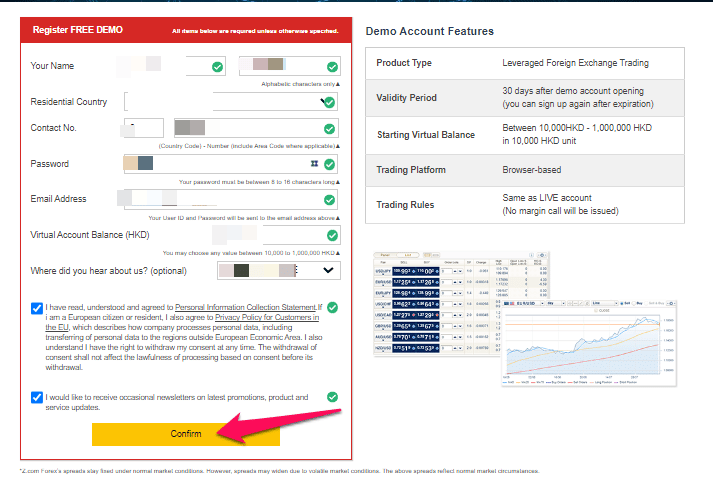
Task: Click the 'Demo Account Features' heading
Action: tap(430, 31)
